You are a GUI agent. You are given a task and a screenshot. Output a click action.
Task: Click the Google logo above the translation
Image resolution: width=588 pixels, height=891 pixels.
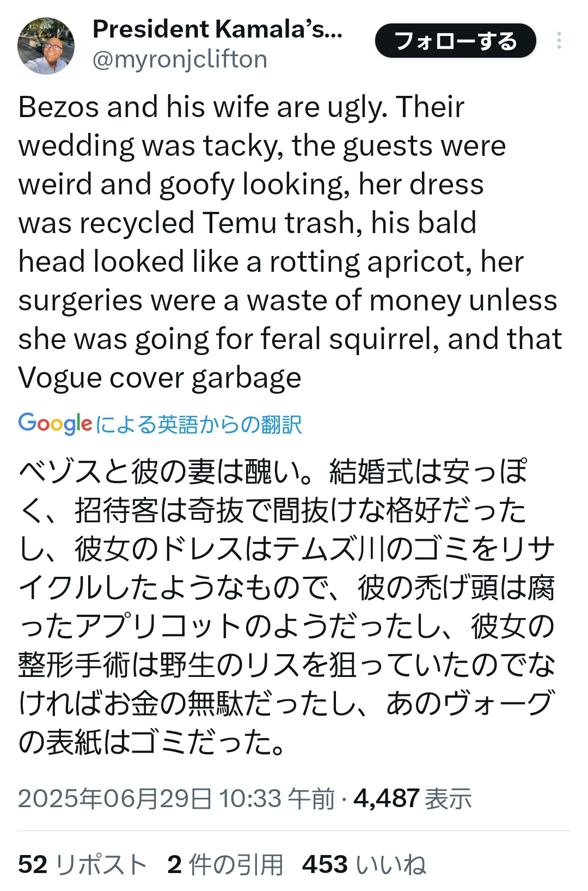click(x=55, y=424)
